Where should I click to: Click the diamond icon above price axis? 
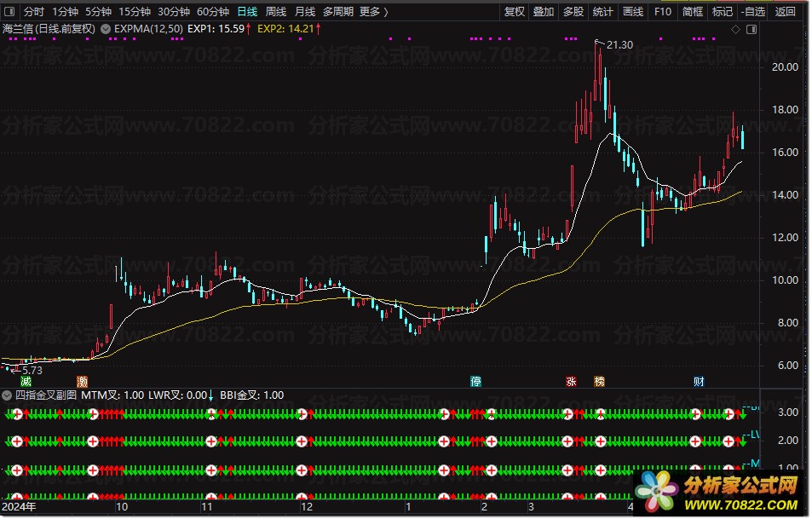(x=735, y=30)
